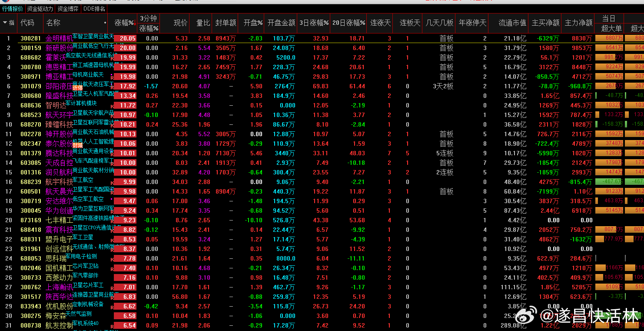
Task: Click stock code 300680
Action: (31, 96)
